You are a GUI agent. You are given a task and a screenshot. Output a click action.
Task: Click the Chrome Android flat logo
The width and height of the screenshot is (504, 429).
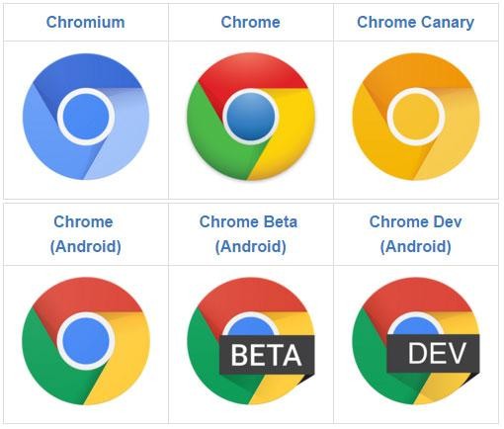[x=86, y=341]
